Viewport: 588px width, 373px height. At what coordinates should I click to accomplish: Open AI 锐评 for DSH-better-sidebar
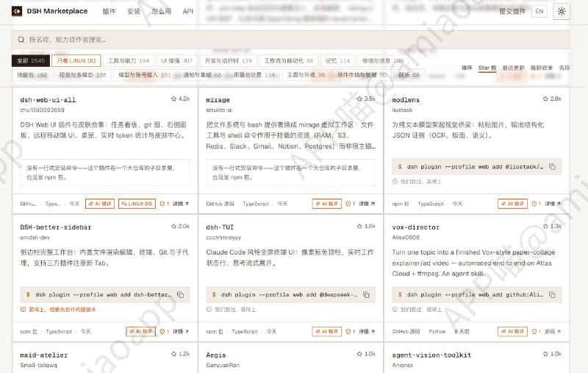coord(140,331)
